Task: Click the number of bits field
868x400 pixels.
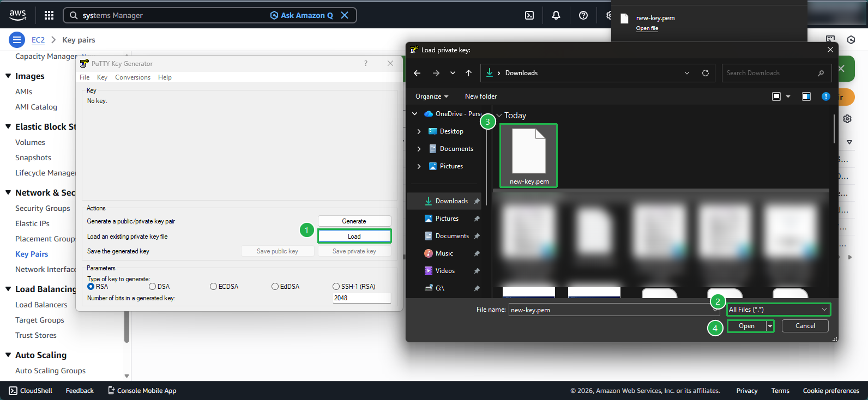Action: (x=362, y=298)
